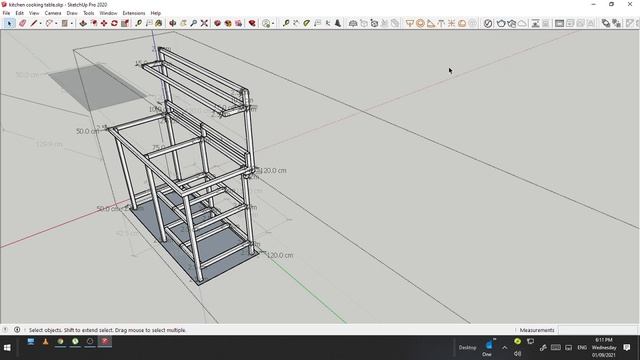Click the Zoom Extents tool
Viewport: 640px width, 360px height.
[204, 23]
